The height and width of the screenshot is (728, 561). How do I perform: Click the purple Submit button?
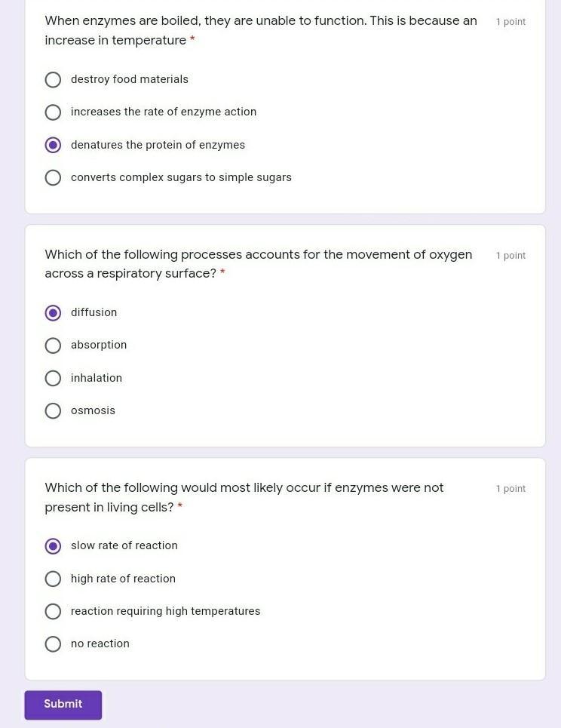point(63,704)
